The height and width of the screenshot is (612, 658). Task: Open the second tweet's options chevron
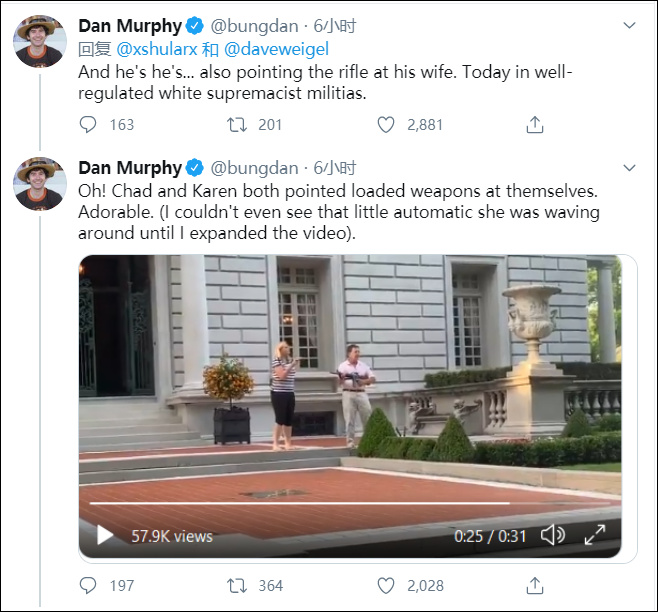coord(629,168)
